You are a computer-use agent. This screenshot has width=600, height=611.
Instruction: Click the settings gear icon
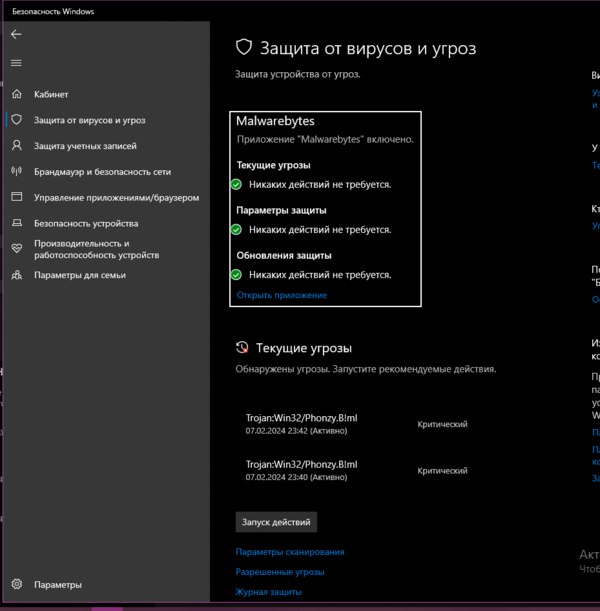coord(16,584)
